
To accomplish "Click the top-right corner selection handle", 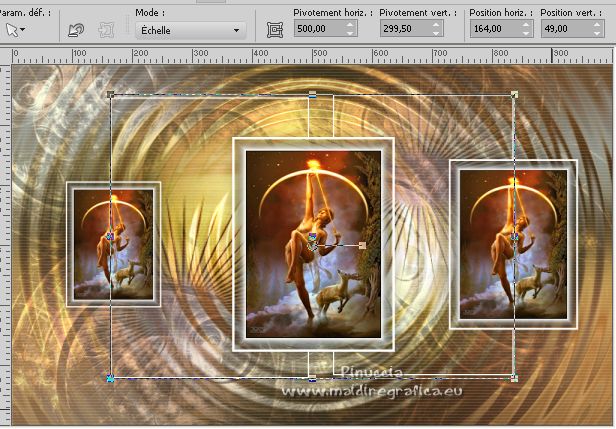I will click(x=514, y=94).
